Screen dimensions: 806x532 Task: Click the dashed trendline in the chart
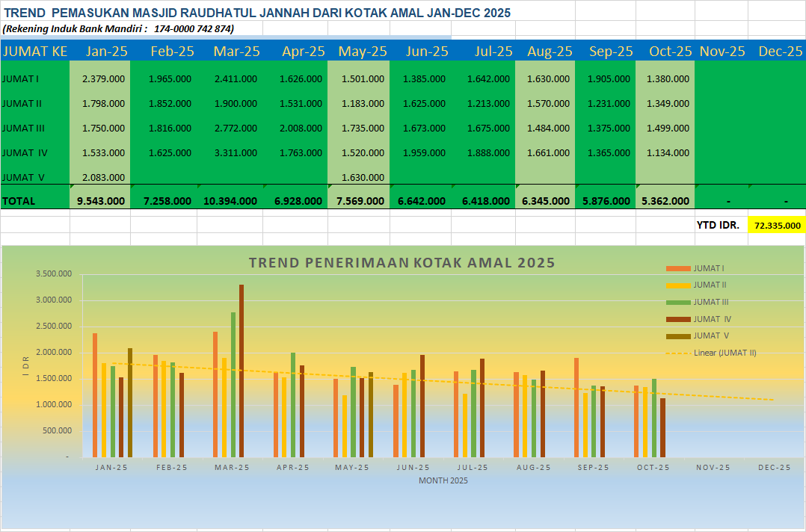point(449,383)
